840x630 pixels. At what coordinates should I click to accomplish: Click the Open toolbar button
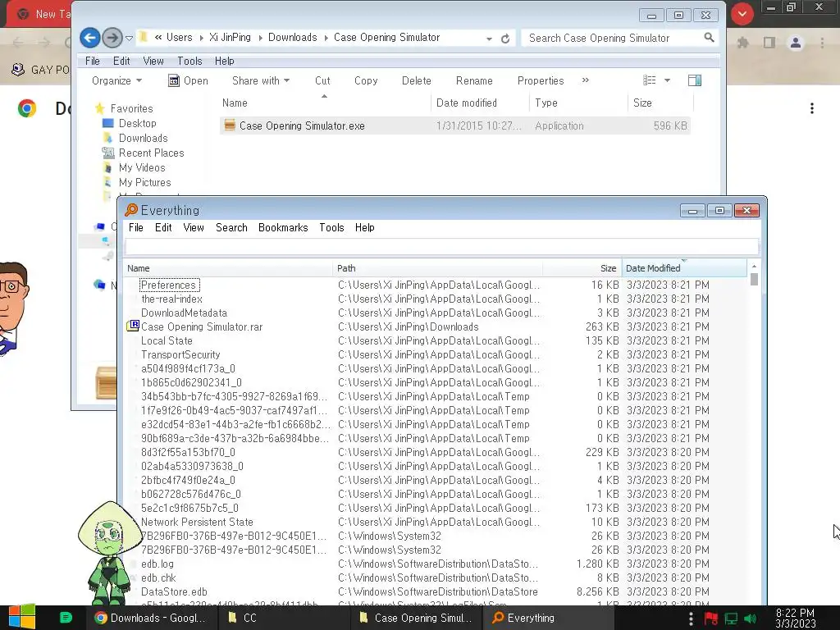188,81
